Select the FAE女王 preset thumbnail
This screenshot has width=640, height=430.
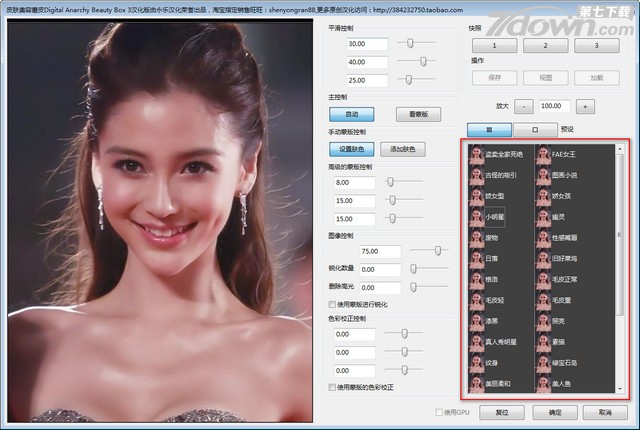pos(545,154)
